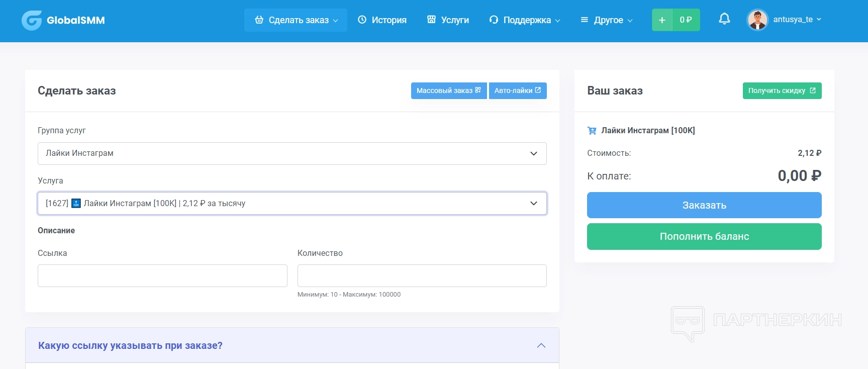Open the Поддержка dropdown menu
Viewport: 868px width, 369px height.
tap(524, 20)
